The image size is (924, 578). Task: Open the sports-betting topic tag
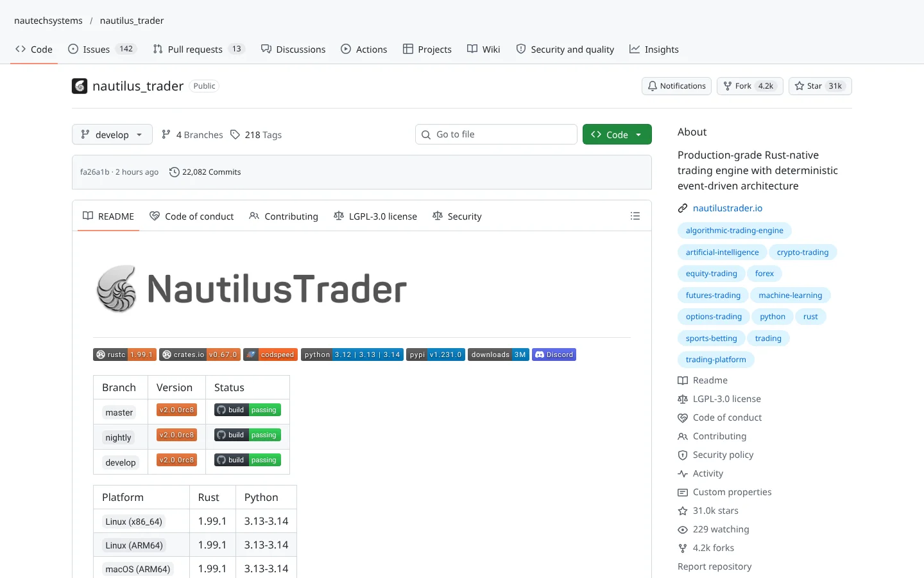tap(712, 338)
